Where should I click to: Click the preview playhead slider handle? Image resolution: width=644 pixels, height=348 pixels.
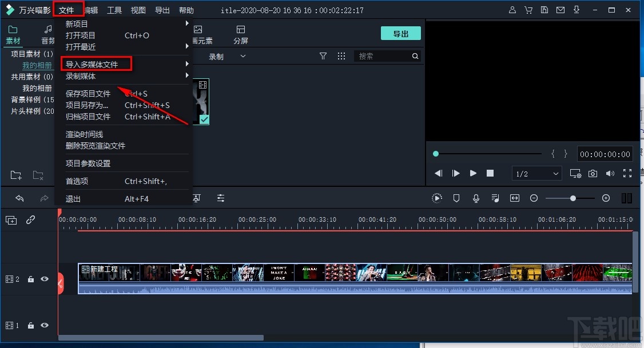click(x=436, y=154)
